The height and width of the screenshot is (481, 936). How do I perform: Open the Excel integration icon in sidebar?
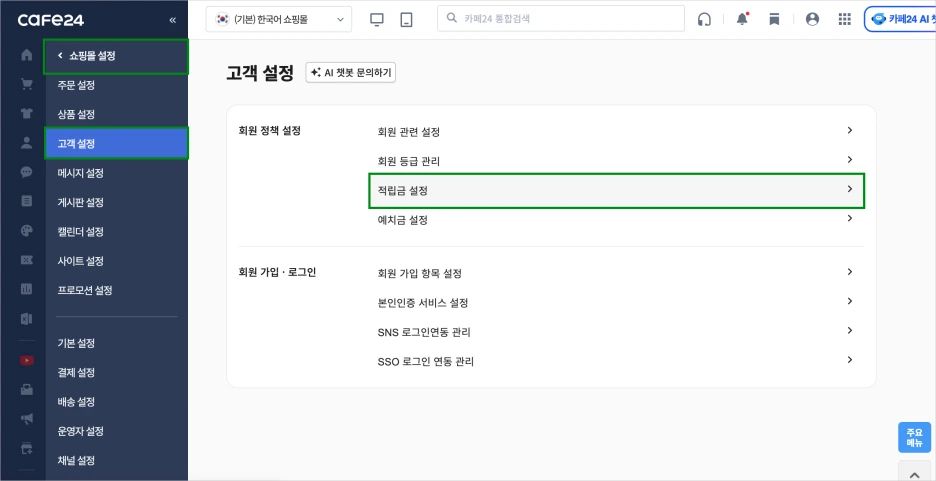pyautogui.click(x=26, y=319)
